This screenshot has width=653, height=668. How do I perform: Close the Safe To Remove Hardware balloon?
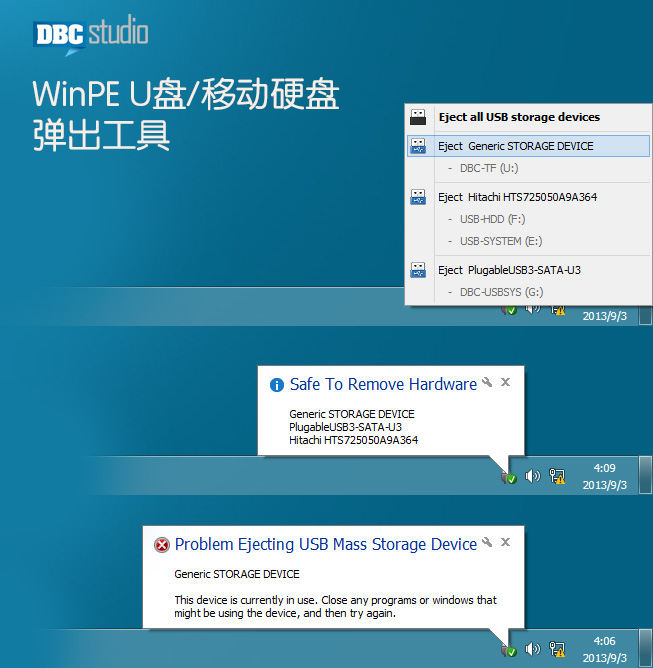click(x=506, y=382)
